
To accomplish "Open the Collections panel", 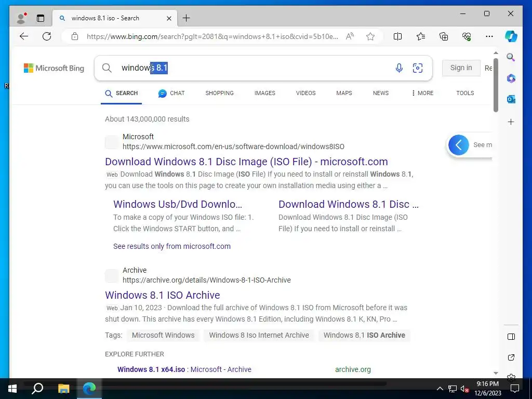I will tap(444, 36).
